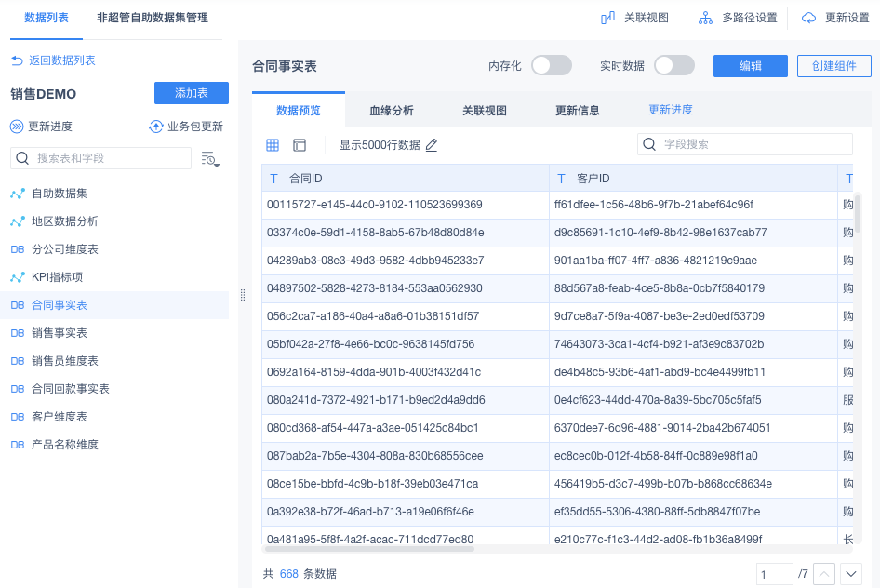Screen dimensions: 880x588
Task: Go to previous page with up chevron
Action: pyautogui.click(x=824, y=574)
